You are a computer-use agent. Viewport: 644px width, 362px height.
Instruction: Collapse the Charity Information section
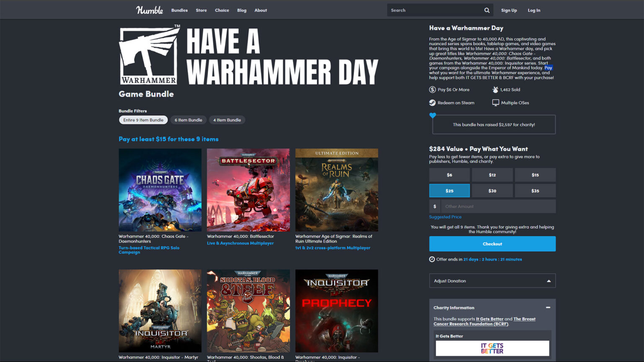(548, 308)
